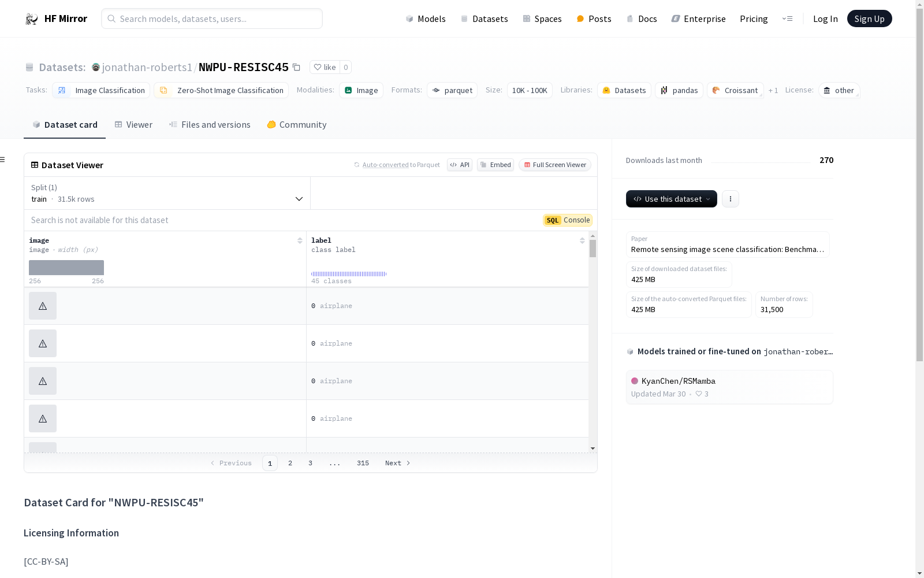Focus the search models, datasets, users field
The image size is (924, 578).
[x=212, y=18]
